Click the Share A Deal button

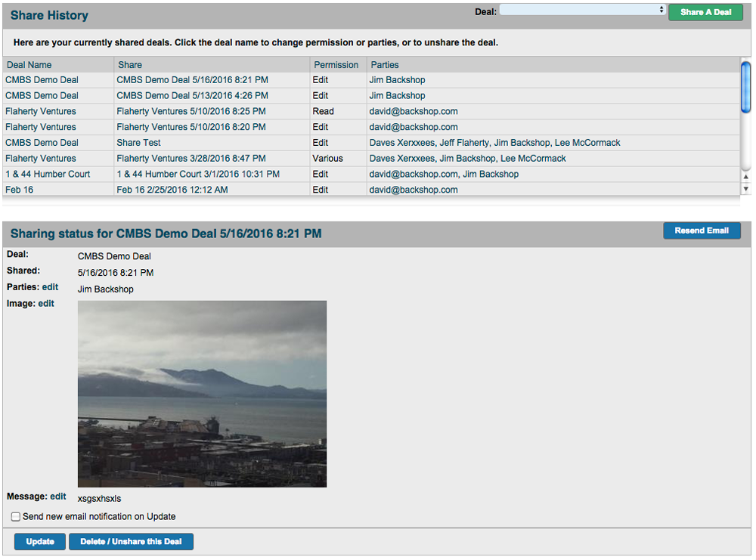pyautogui.click(x=705, y=13)
